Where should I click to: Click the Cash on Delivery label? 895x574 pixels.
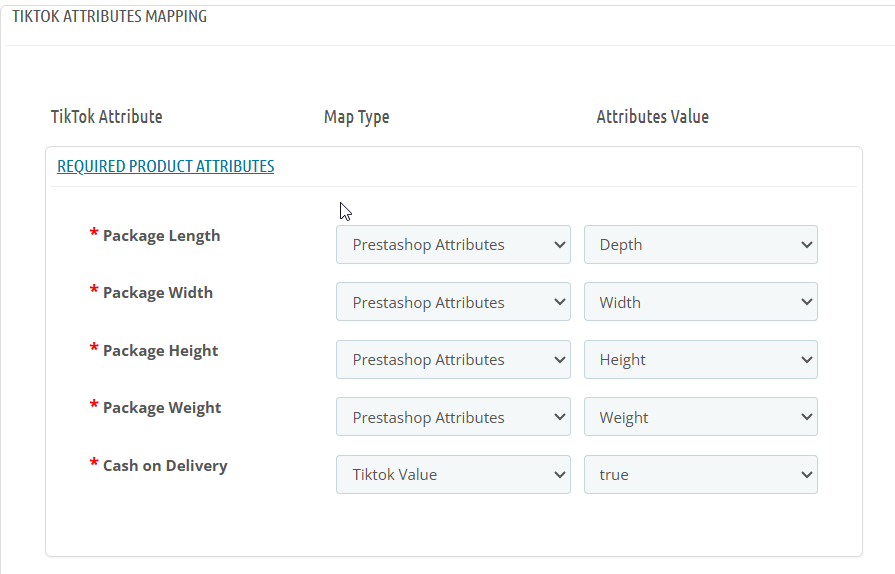pos(165,466)
